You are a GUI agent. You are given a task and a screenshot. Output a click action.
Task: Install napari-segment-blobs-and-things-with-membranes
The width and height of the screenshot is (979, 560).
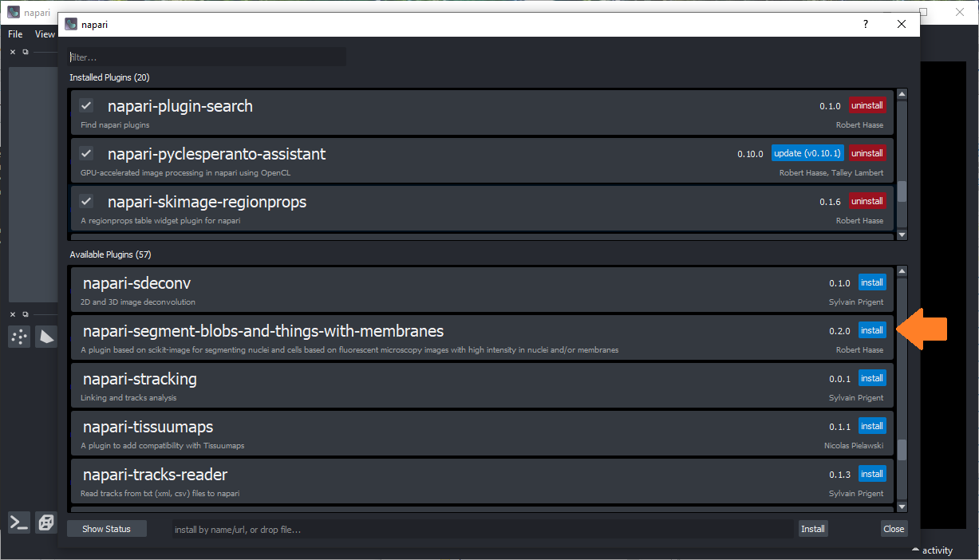(872, 330)
